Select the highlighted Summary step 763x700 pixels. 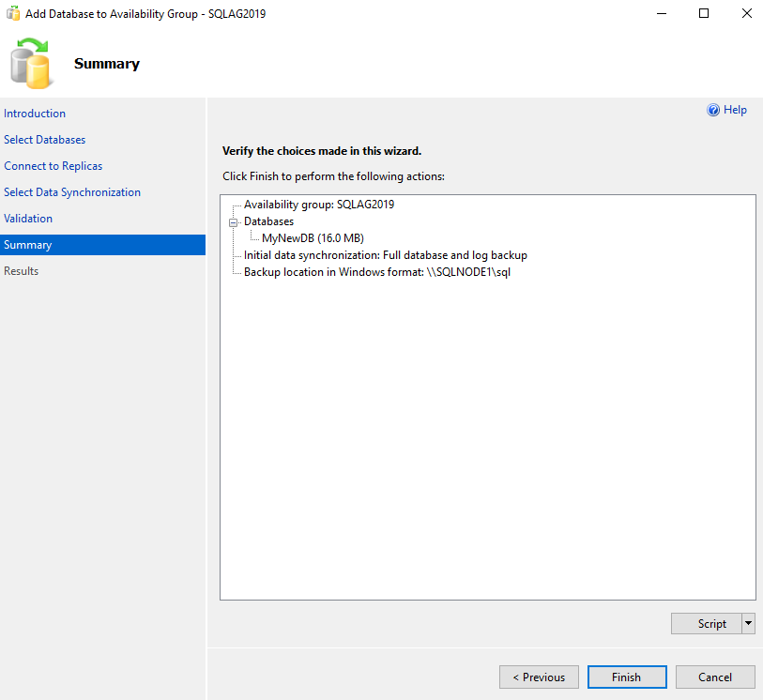coord(28,245)
